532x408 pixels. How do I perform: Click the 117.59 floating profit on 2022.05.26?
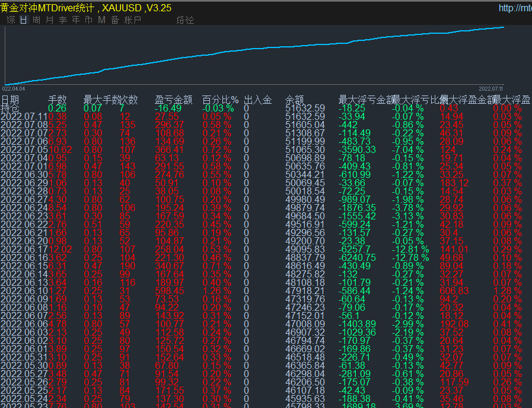[x=454, y=383]
